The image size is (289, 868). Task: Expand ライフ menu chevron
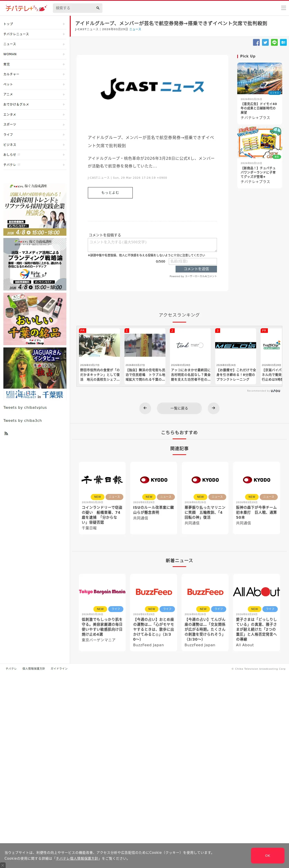[x=64, y=135]
